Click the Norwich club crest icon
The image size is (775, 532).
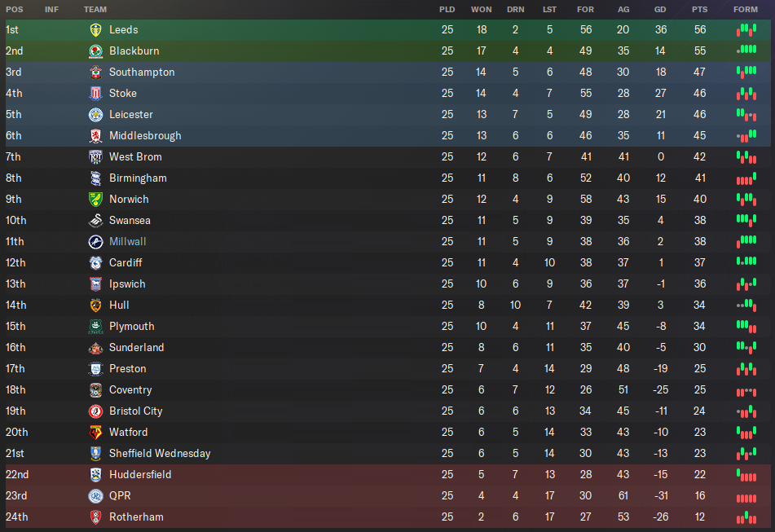tap(95, 200)
